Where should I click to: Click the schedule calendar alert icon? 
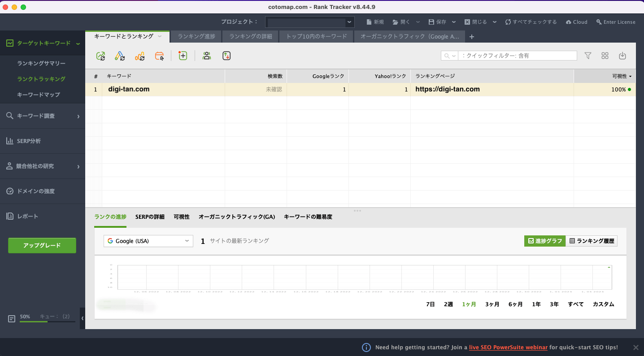(160, 56)
